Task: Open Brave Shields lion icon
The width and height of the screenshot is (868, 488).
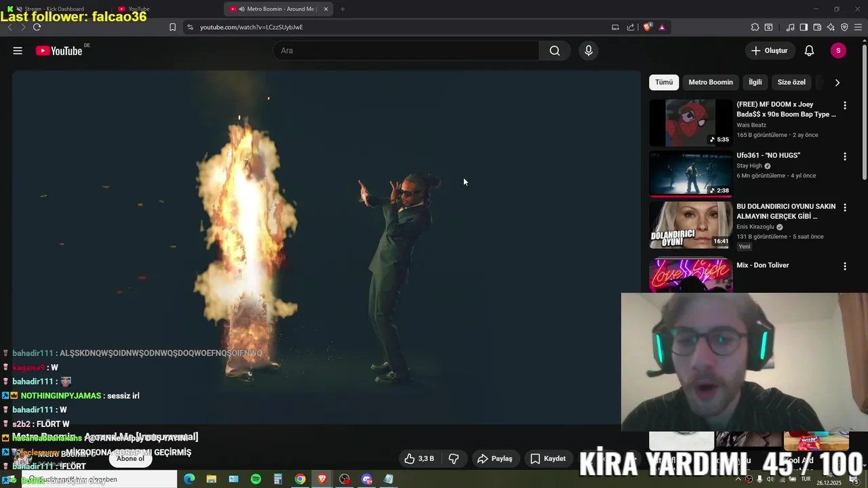Action: [647, 27]
